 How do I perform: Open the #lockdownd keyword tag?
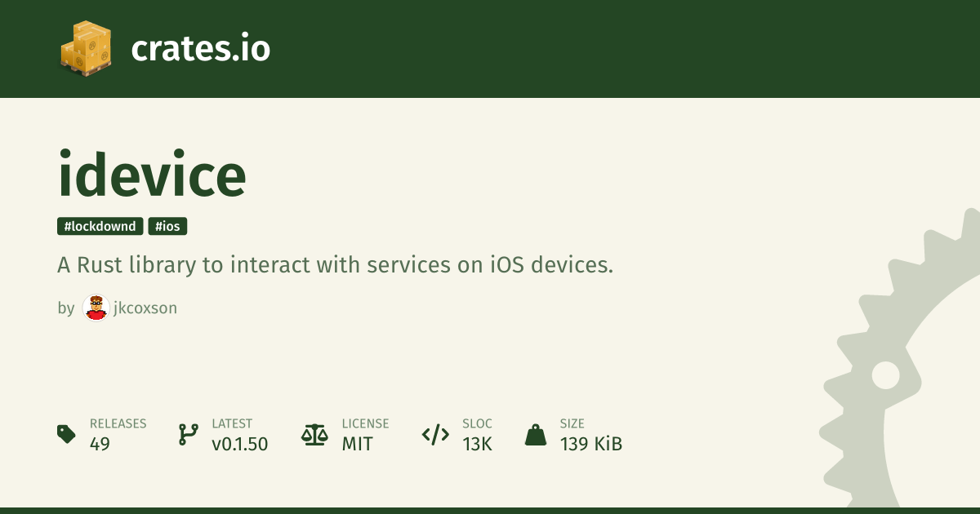100,226
